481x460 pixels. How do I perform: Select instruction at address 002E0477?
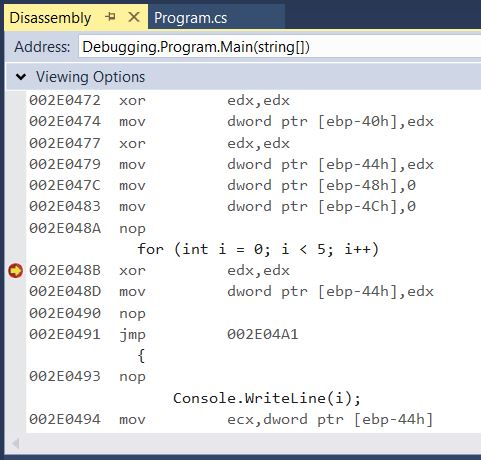click(159, 143)
